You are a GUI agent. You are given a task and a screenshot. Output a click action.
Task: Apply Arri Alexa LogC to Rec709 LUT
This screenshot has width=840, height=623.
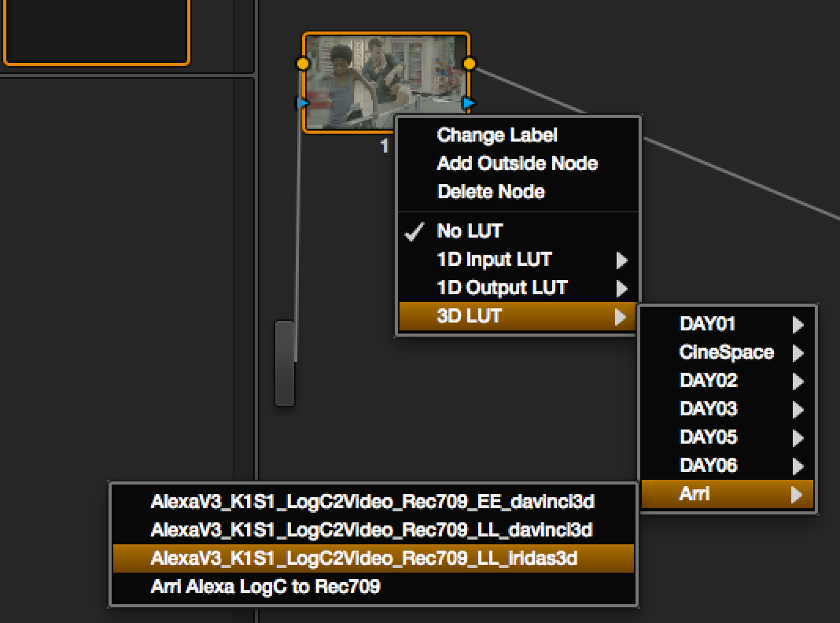pyautogui.click(x=266, y=587)
